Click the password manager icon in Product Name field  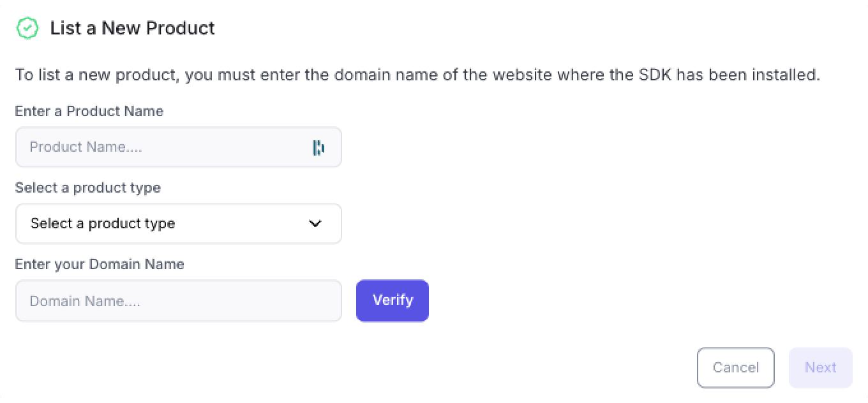click(318, 147)
